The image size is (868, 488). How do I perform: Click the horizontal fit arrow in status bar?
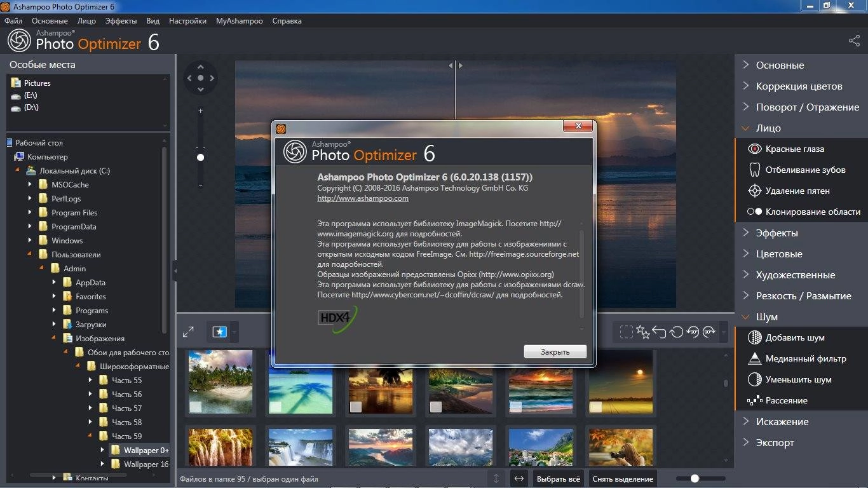(x=519, y=478)
